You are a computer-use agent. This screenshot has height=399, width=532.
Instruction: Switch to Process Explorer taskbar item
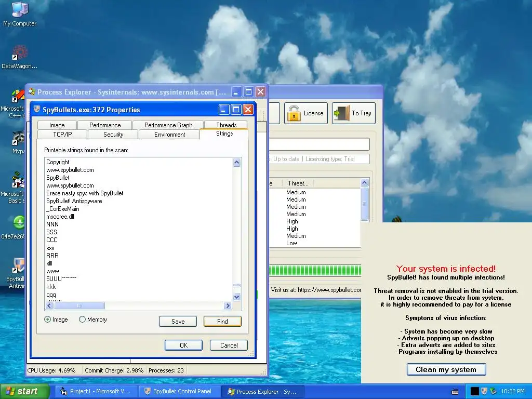point(262,392)
